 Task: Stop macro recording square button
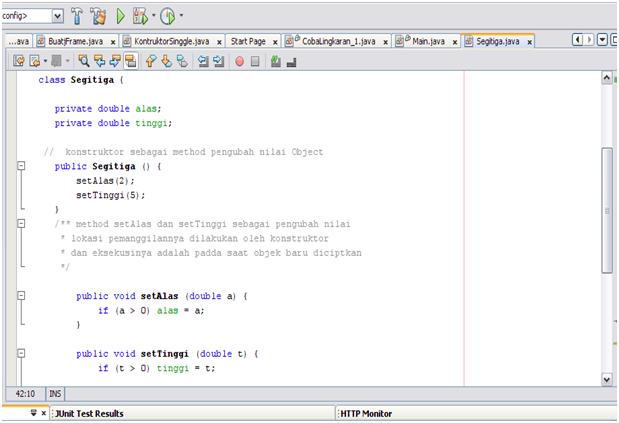click(x=255, y=61)
